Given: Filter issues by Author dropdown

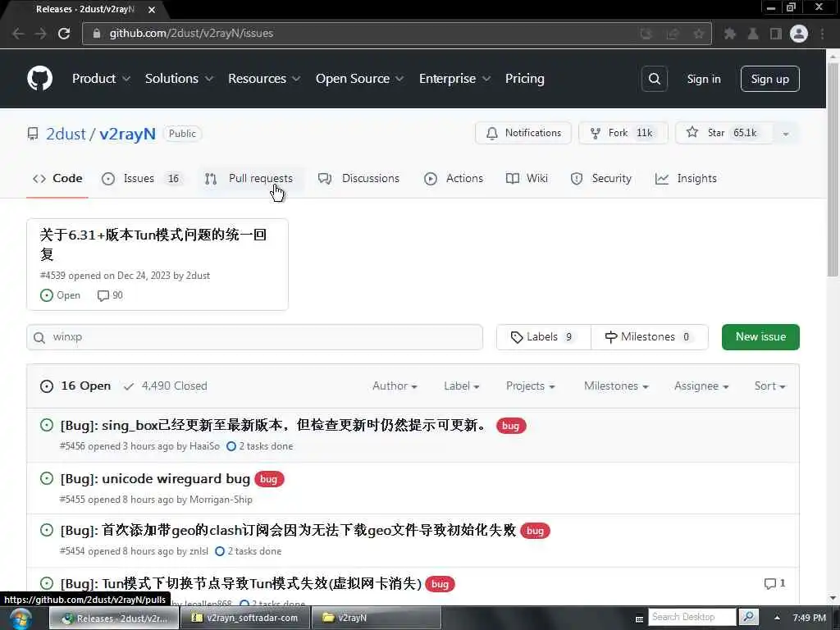Looking at the screenshot, I should click(395, 386).
